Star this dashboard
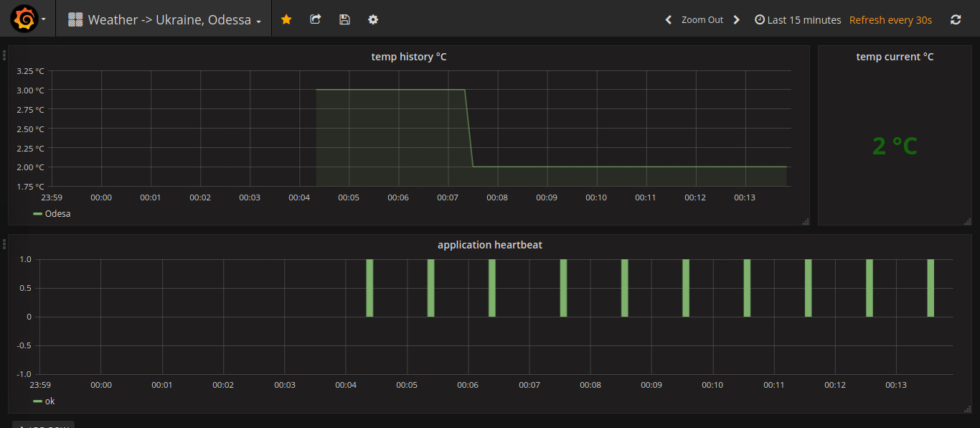 click(x=286, y=19)
